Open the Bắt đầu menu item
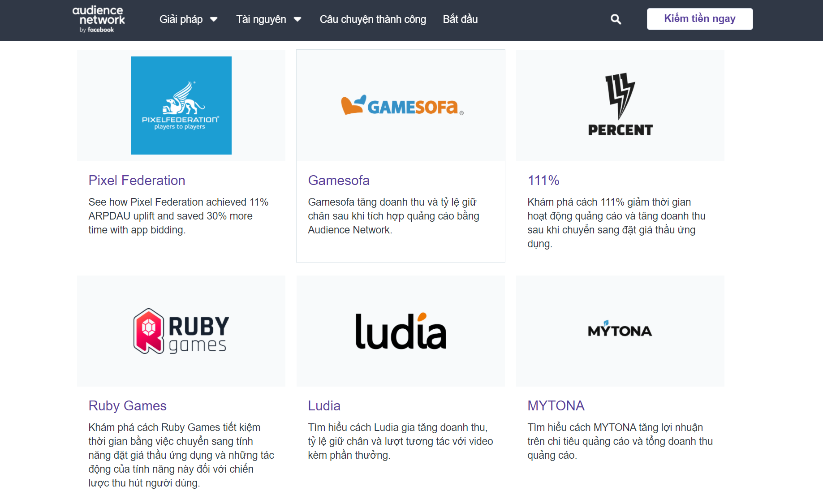The height and width of the screenshot is (504, 823). pos(460,19)
